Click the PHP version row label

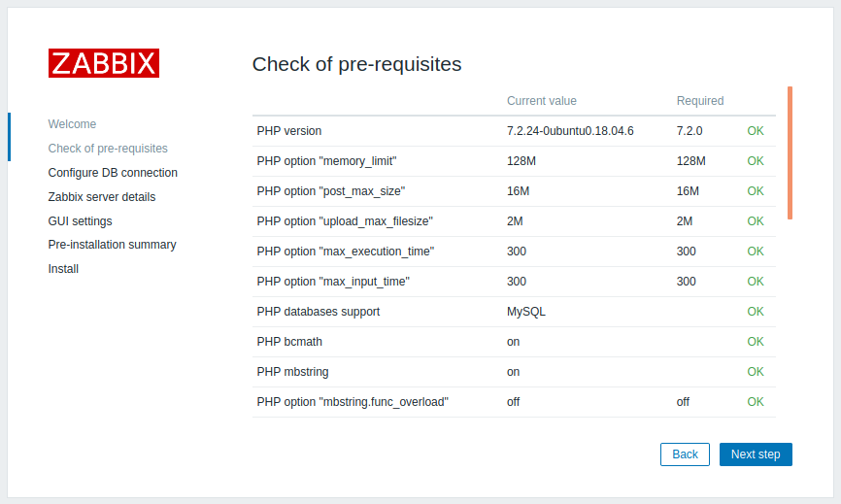pos(289,131)
